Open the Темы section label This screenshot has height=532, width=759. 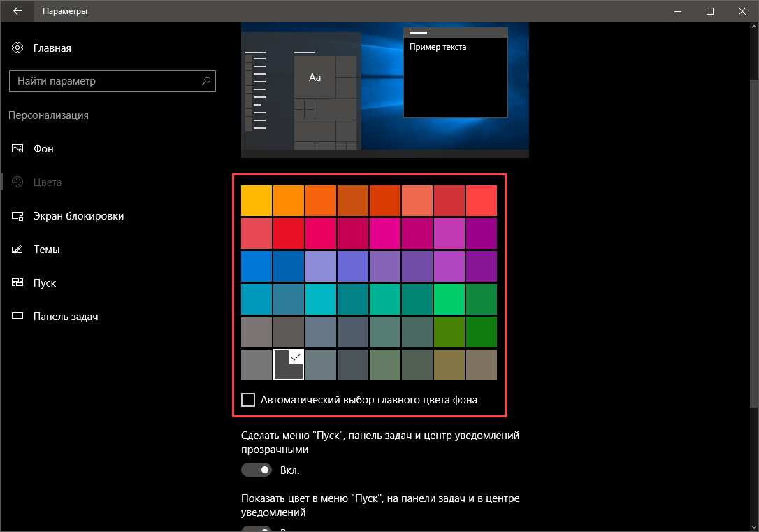coord(46,250)
